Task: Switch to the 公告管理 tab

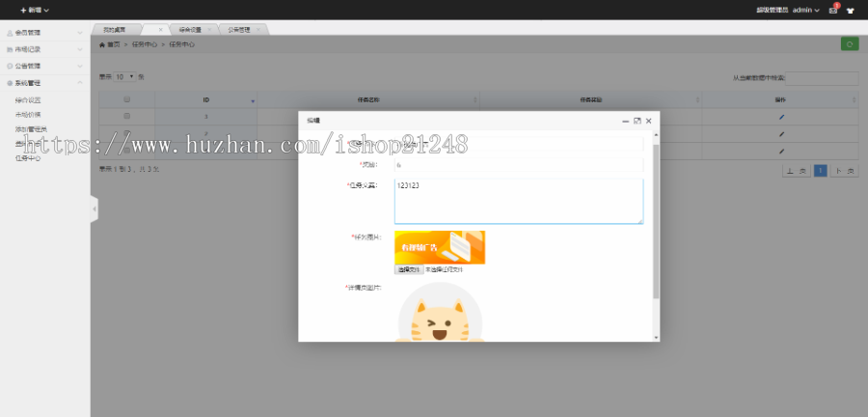Action: coord(239,30)
